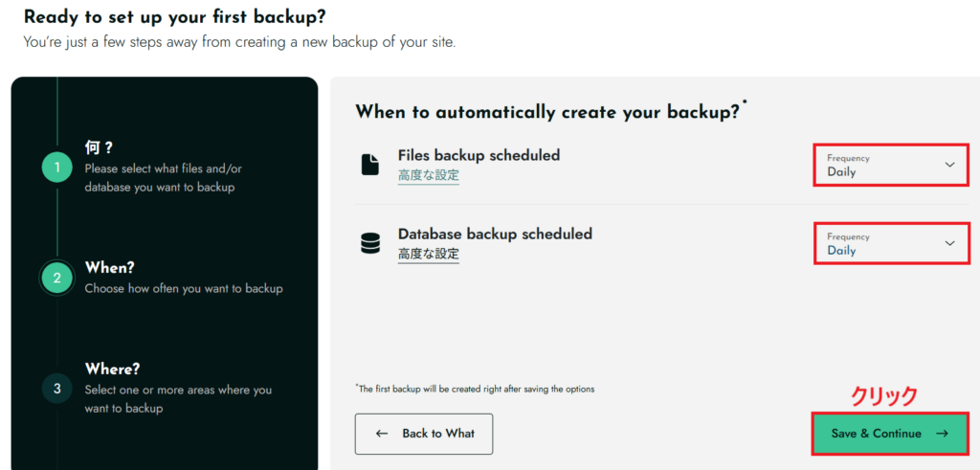This screenshot has width=980, height=470.
Task: Open the Database backup Frequency dropdown
Action: tap(890, 244)
